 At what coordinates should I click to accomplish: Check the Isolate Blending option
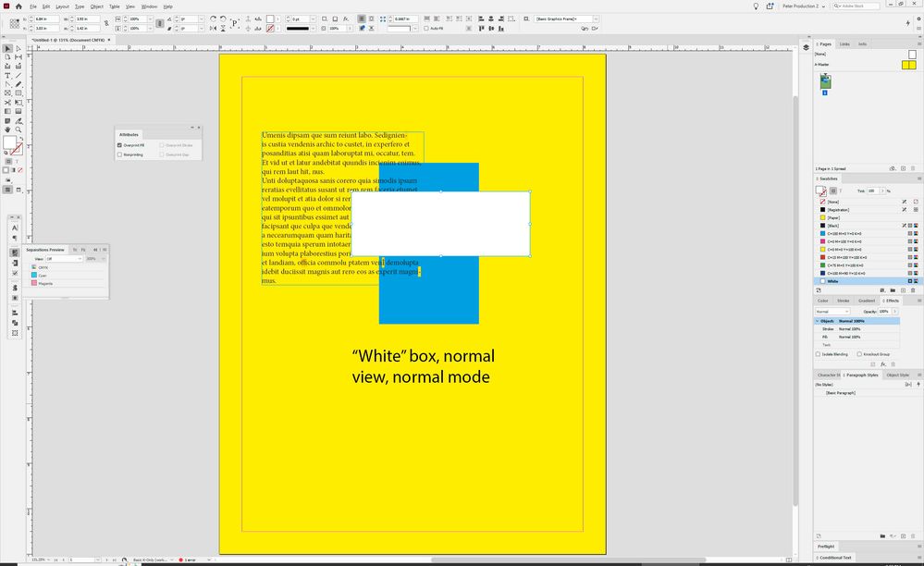pos(818,353)
